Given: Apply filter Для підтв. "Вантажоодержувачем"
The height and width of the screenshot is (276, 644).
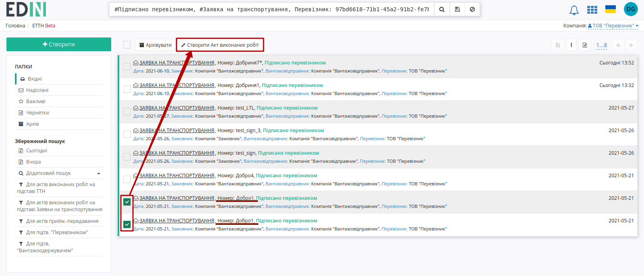Looking at the screenshot, I should pyautogui.click(x=59, y=247).
